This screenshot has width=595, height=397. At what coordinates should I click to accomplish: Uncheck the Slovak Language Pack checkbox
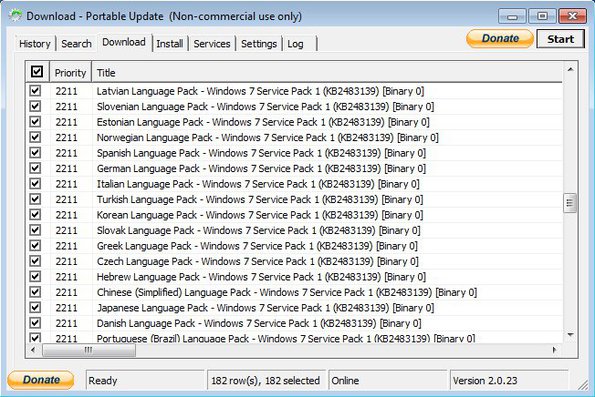tap(35, 230)
